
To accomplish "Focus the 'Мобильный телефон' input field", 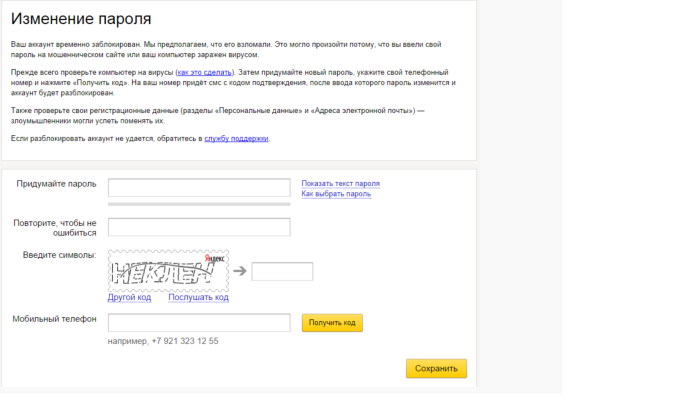I will click(x=199, y=322).
